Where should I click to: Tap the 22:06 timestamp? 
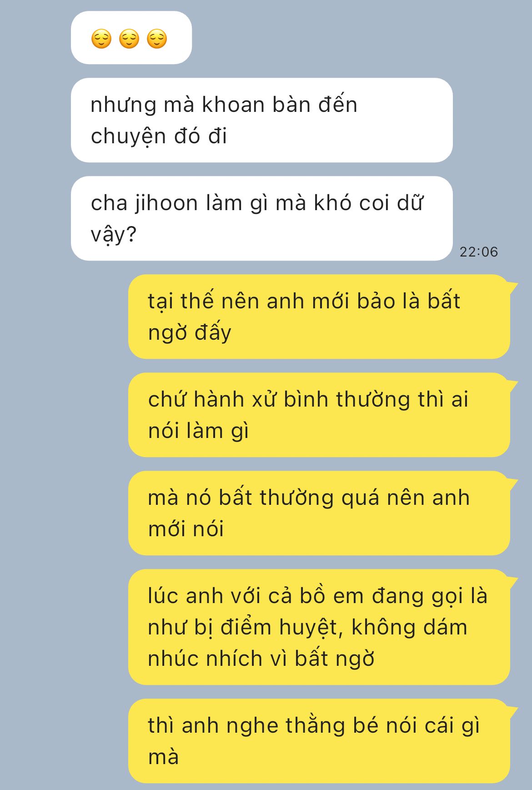pos(478,252)
